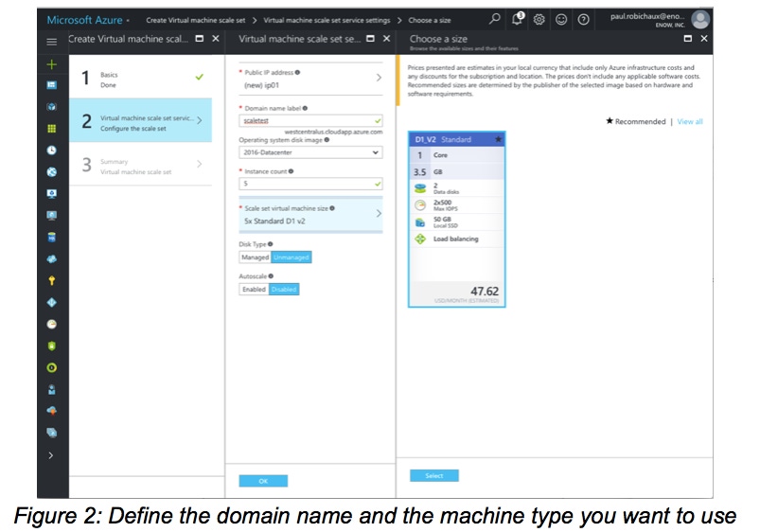Open the last sidebar icon above More services
The height and width of the screenshot is (532, 760).
[x=51, y=433]
